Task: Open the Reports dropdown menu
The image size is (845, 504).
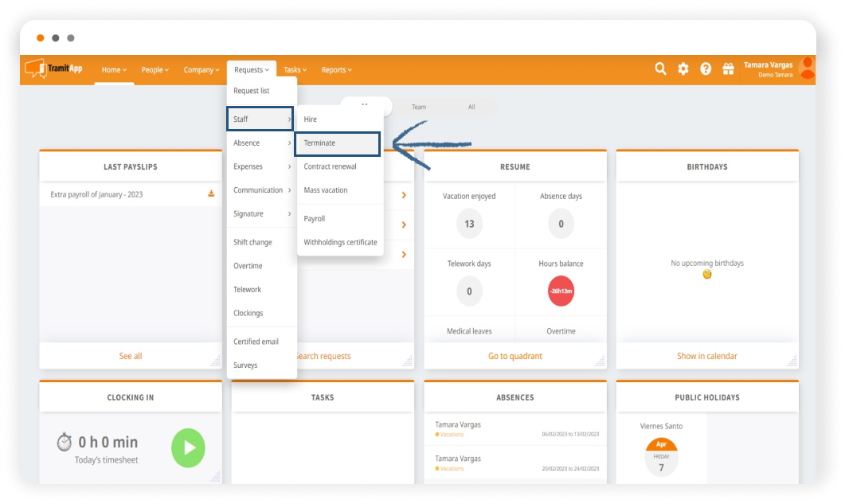Action: (336, 70)
